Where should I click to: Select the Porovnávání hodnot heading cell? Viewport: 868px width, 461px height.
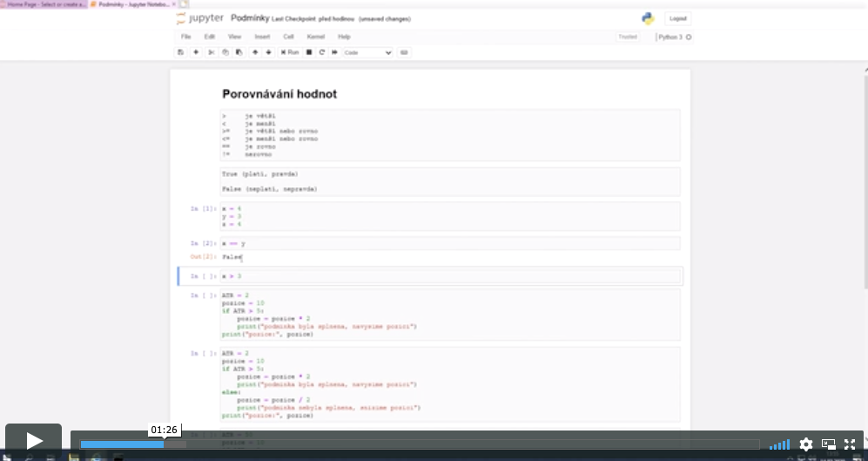(x=279, y=94)
